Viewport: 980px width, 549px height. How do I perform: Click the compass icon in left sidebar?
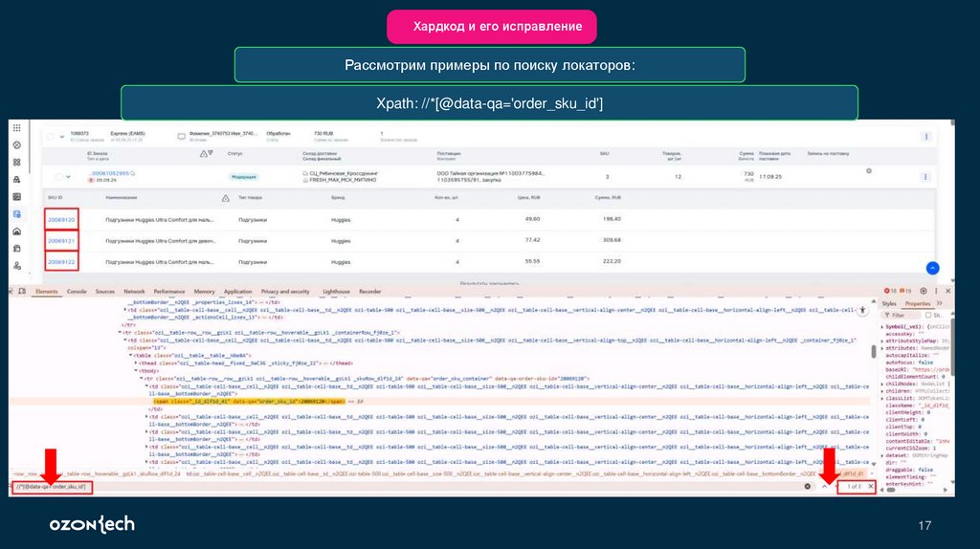[17, 144]
